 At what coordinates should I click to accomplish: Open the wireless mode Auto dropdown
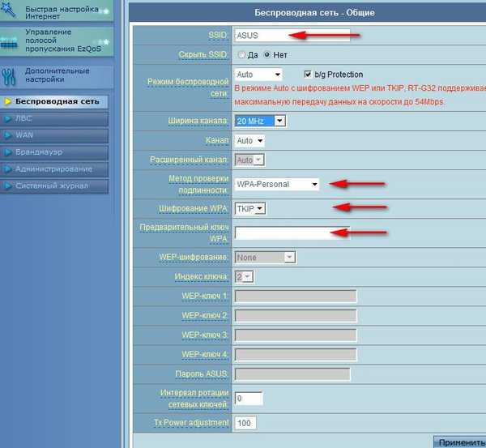coord(258,75)
